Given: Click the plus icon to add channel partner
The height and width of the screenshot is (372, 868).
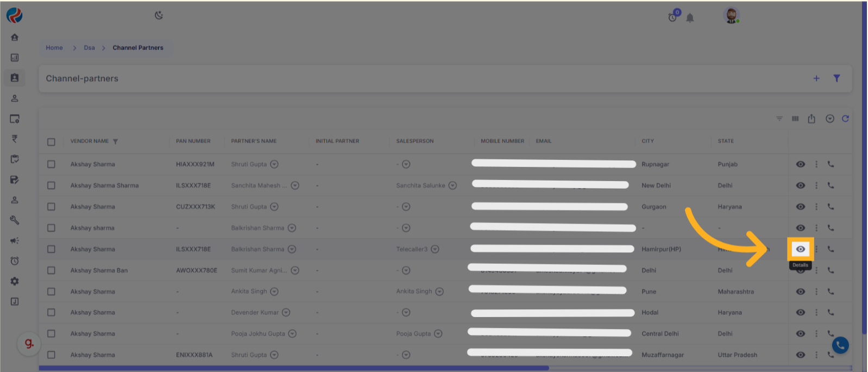Looking at the screenshot, I should coord(816,78).
